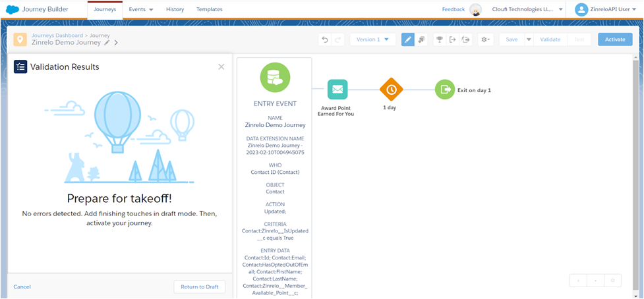Select the multi-select copy mode icon
This screenshot has width=644, height=299.
pos(421,40)
